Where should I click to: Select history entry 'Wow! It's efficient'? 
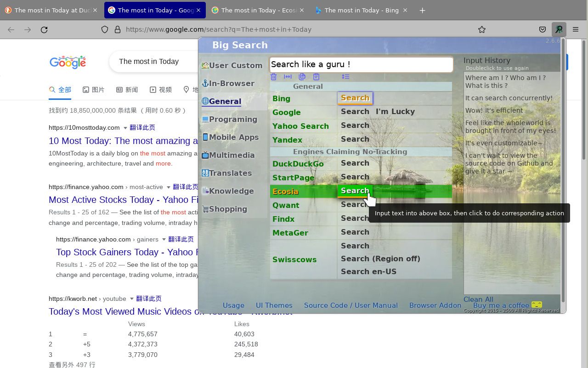tap(494, 110)
